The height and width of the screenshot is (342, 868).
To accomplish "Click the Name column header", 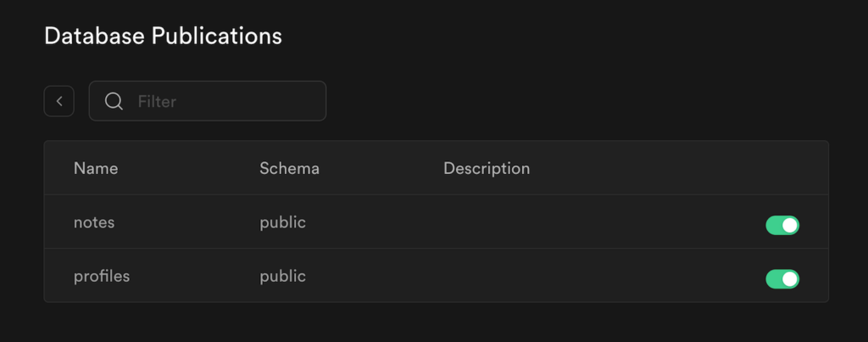I will coord(96,168).
